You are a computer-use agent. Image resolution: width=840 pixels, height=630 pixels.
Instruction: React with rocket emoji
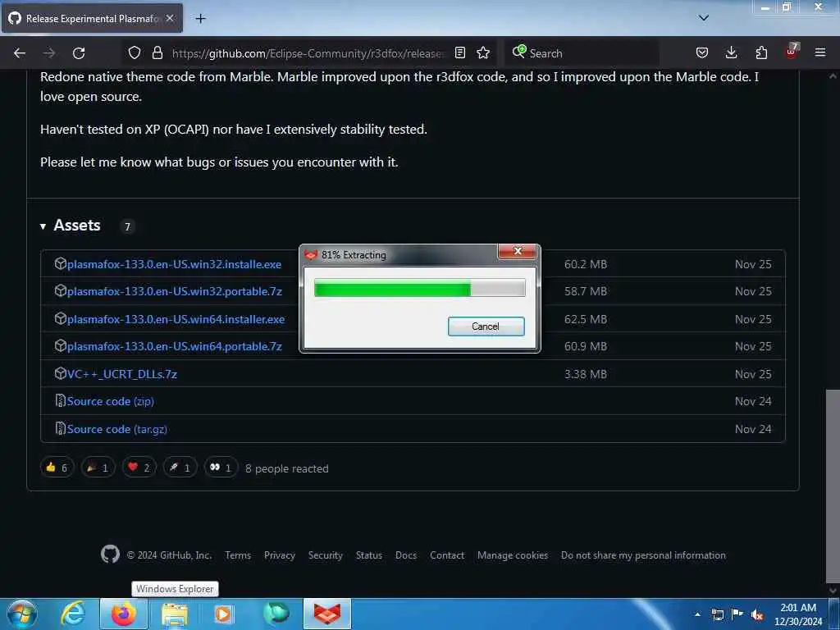point(180,468)
